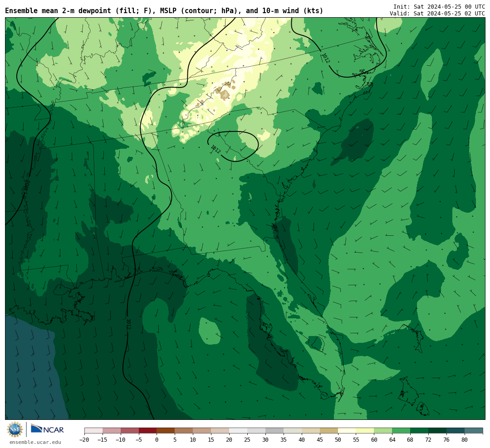Select the 'Init: Sat 2024-05-25 00 UTC' text

click(x=439, y=6)
